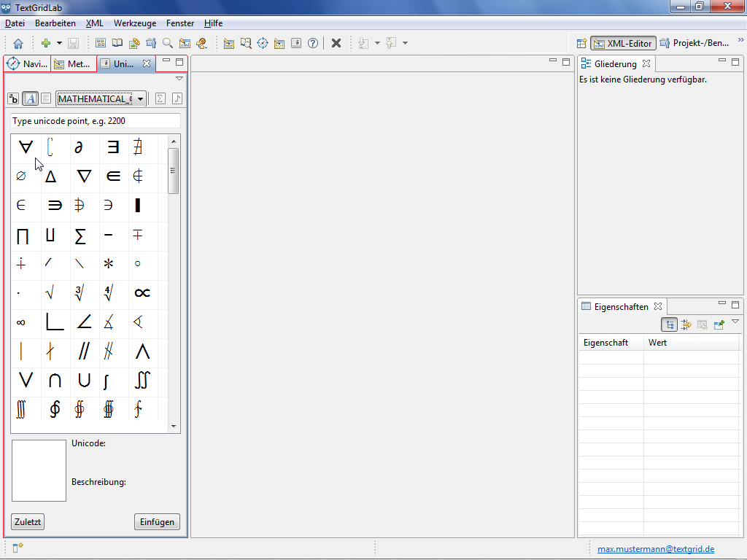Click the green plus New icon
The image size is (747, 560).
(x=46, y=43)
